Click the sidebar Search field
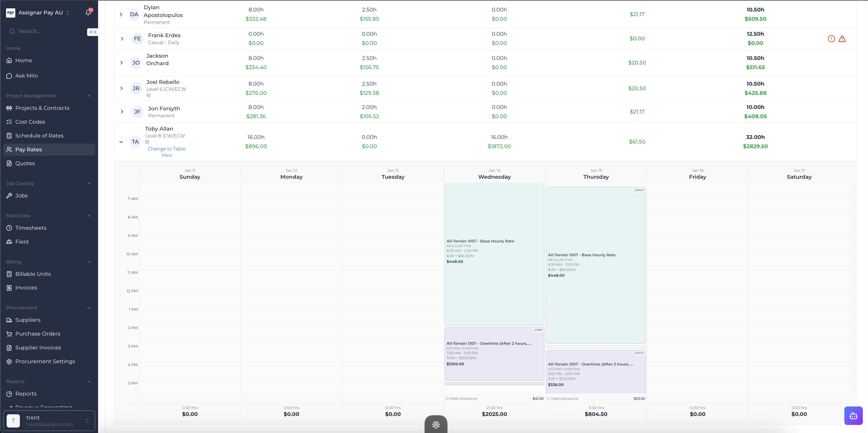 tap(47, 31)
